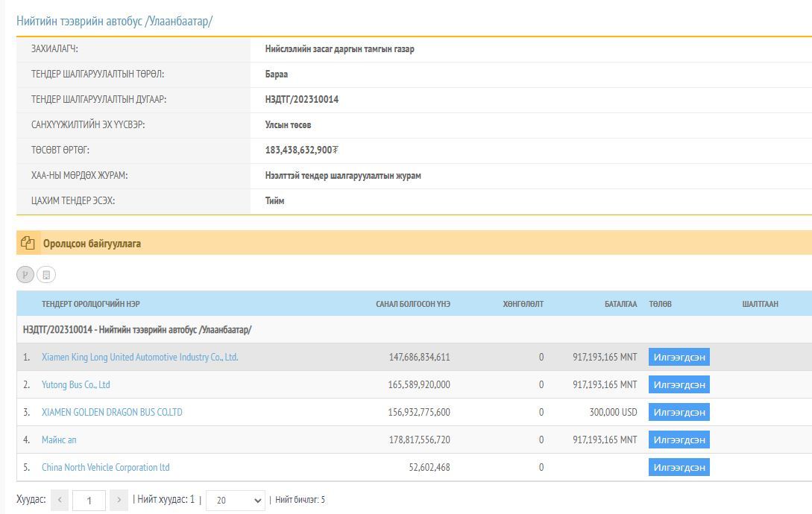Open the Майнс ап bidder link
812x514 pixels.
[59, 440]
